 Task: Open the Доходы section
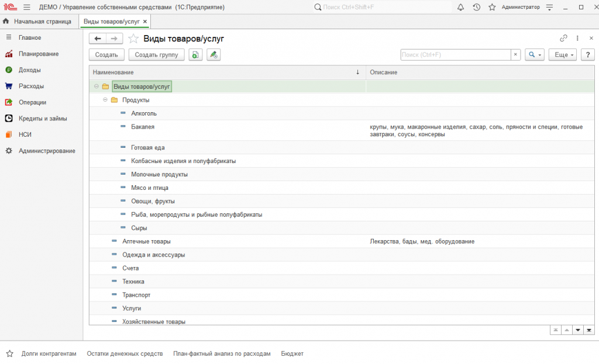coord(29,70)
